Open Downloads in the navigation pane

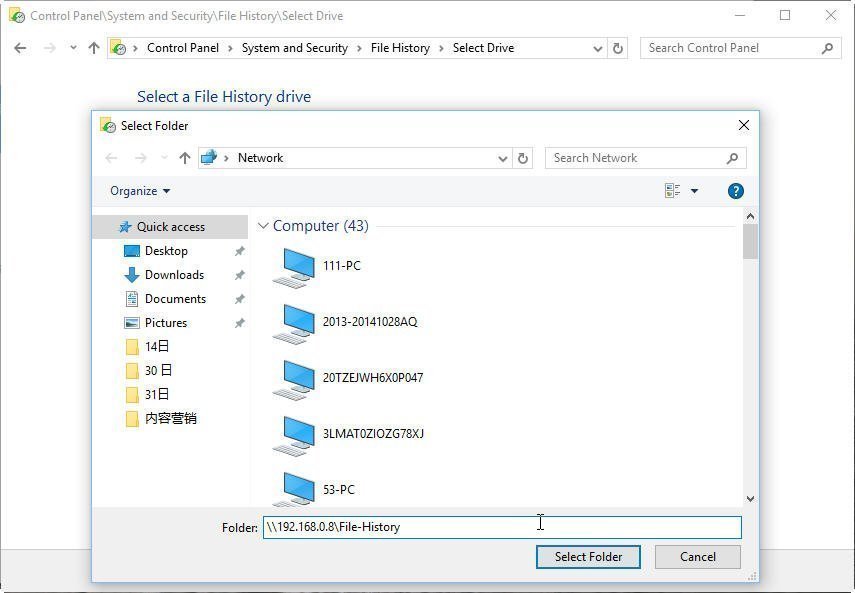click(174, 275)
